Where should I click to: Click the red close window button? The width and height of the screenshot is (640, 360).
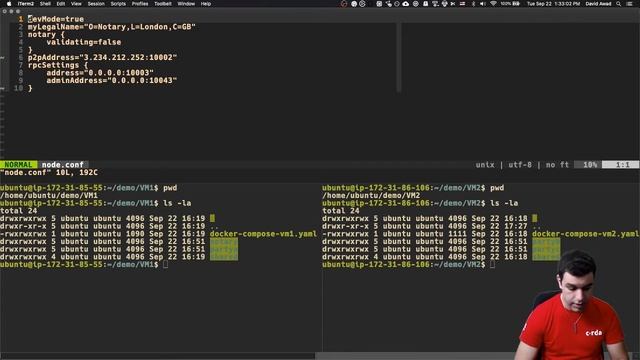pyautogui.click(x=4, y=11)
